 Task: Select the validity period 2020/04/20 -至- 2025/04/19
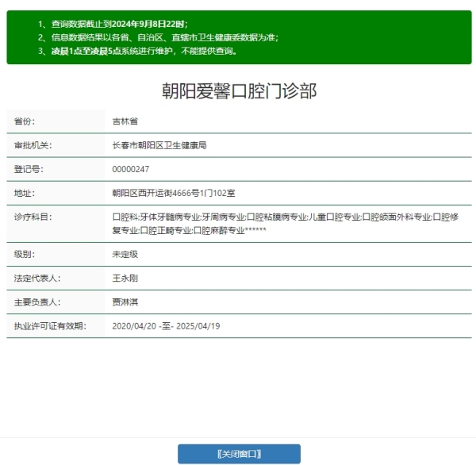(166, 326)
